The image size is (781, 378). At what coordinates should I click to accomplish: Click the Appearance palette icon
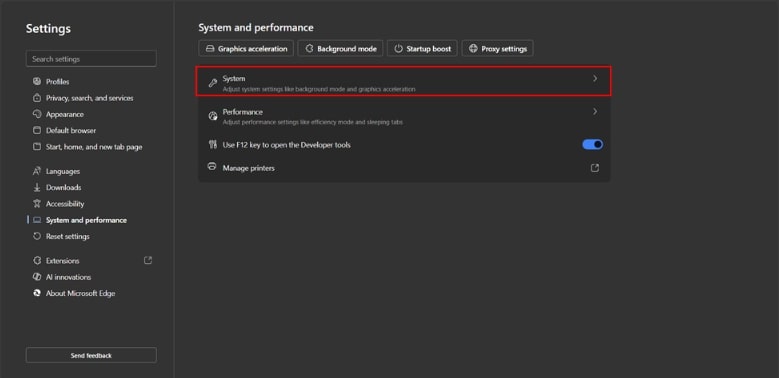tap(36, 114)
